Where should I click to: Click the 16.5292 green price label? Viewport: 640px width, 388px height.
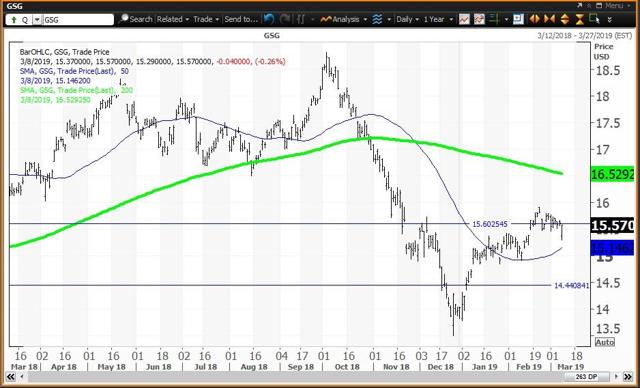(x=612, y=175)
